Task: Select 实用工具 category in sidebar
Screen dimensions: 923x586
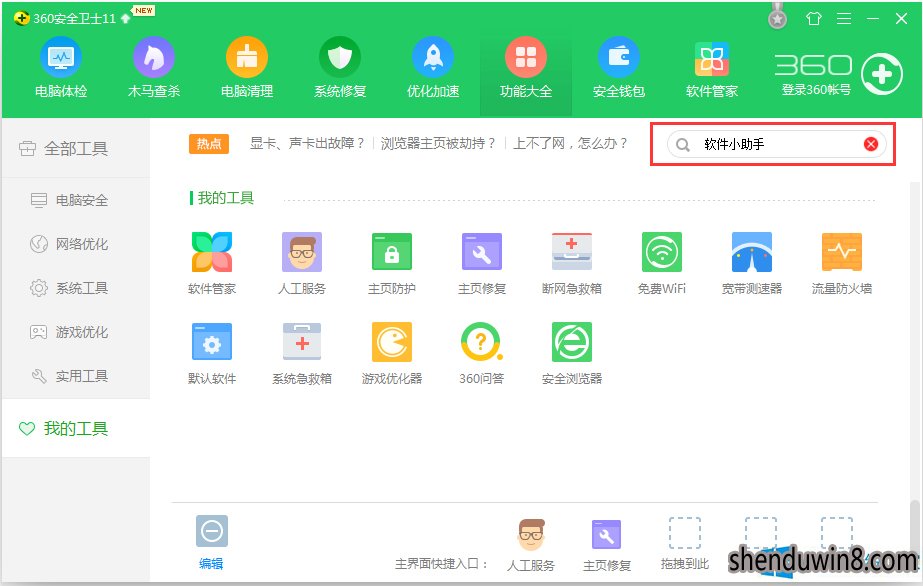Action: click(x=75, y=376)
